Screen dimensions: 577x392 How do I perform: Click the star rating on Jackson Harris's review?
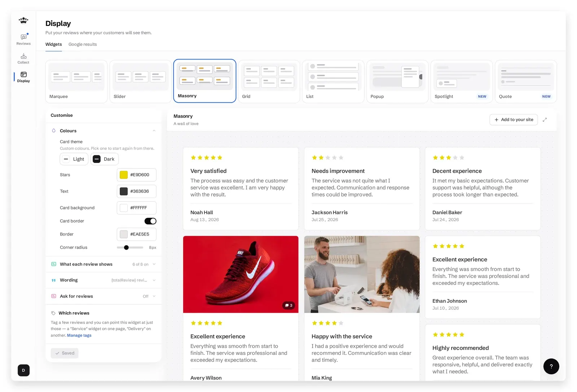point(327,158)
